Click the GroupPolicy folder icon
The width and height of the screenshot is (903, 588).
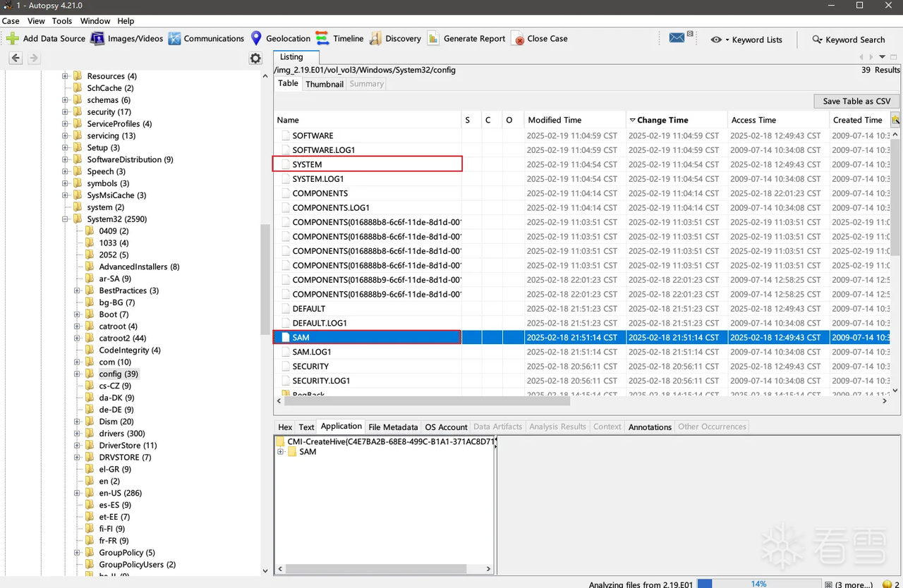tap(90, 553)
